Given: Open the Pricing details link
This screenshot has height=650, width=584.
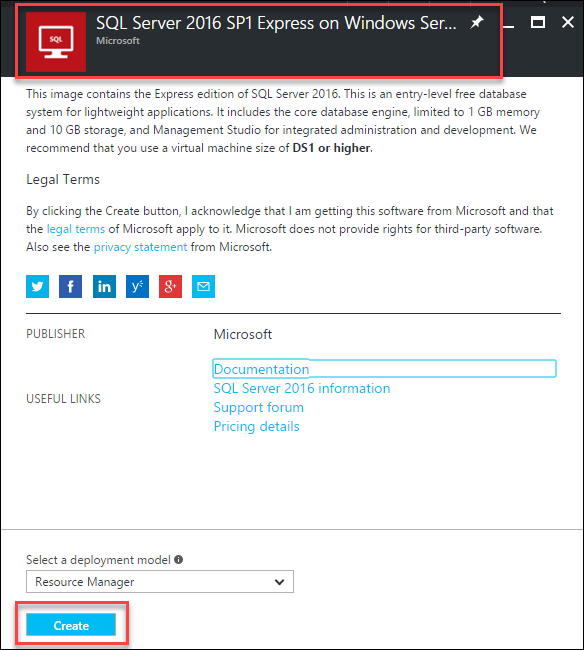Looking at the screenshot, I should coord(257,426).
